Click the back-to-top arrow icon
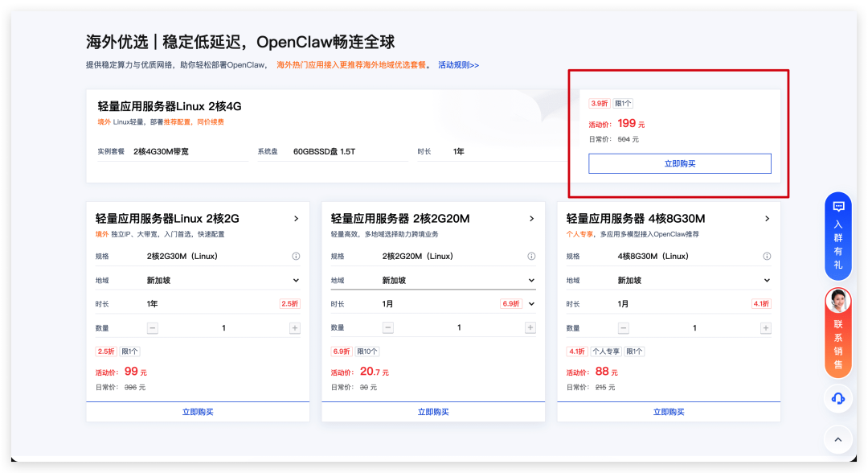 (x=838, y=439)
